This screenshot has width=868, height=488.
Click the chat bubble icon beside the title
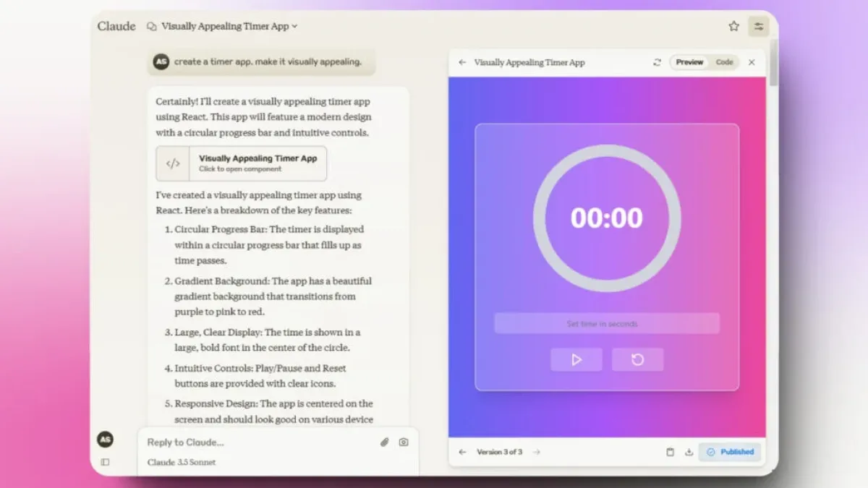pyautogui.click(x=151, y=26)
